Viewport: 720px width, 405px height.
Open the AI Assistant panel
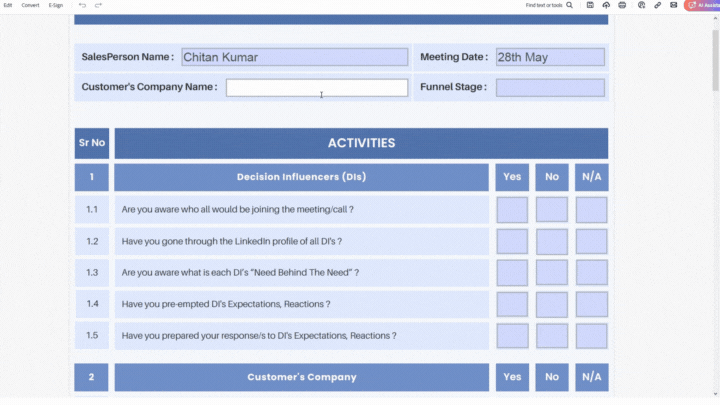702,5
